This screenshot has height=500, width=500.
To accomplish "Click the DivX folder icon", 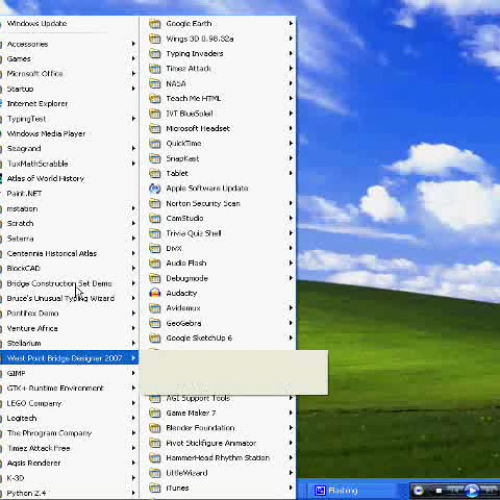I will (155, 248).
